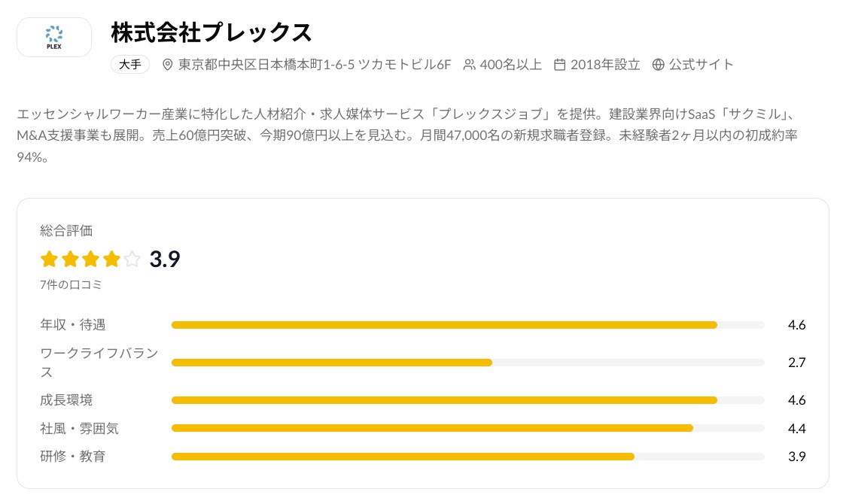Click the empty fifth star of the rating
843x504 pixels.
pos(131,259)
